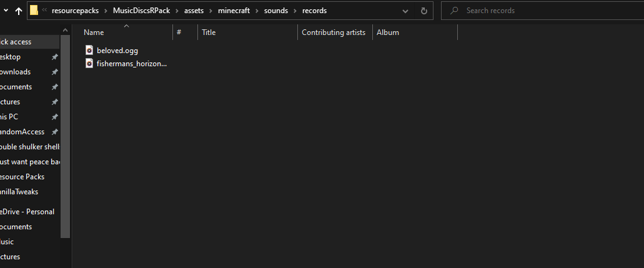Click the folder icon in address bar
This screenshot has width=644, height=268.
pyautogui.click(x=34, y=11)
